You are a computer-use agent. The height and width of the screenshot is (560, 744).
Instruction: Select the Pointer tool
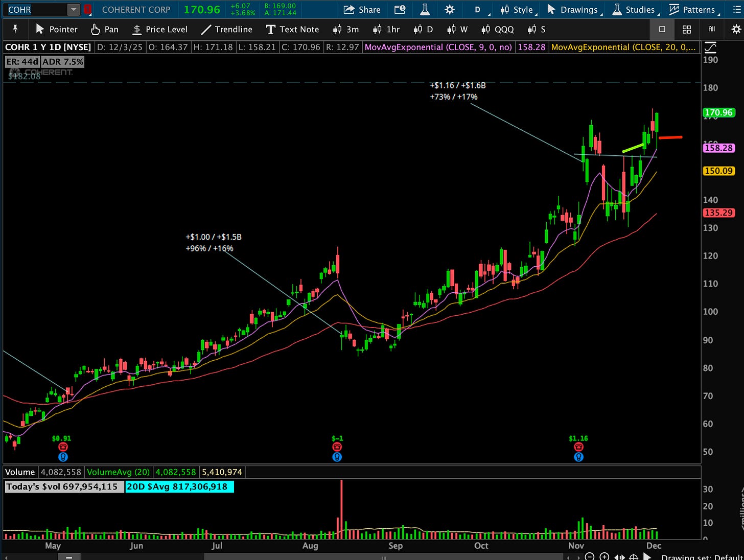(x=57, y=29)
